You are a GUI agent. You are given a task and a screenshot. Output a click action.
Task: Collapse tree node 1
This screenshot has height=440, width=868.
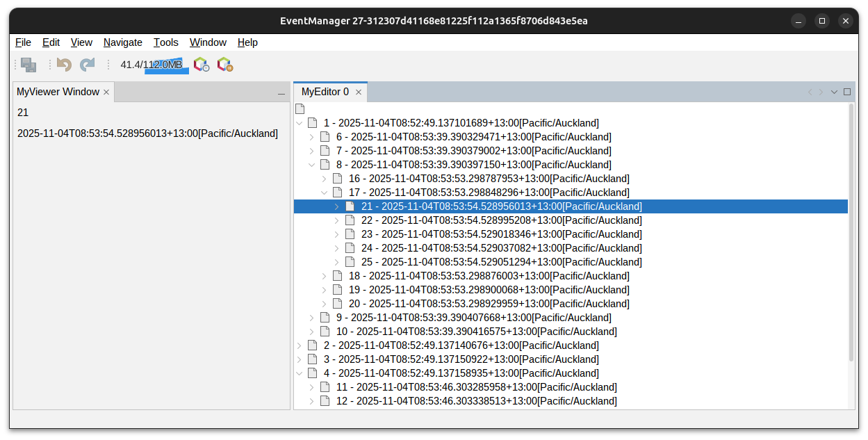[300, 123]
